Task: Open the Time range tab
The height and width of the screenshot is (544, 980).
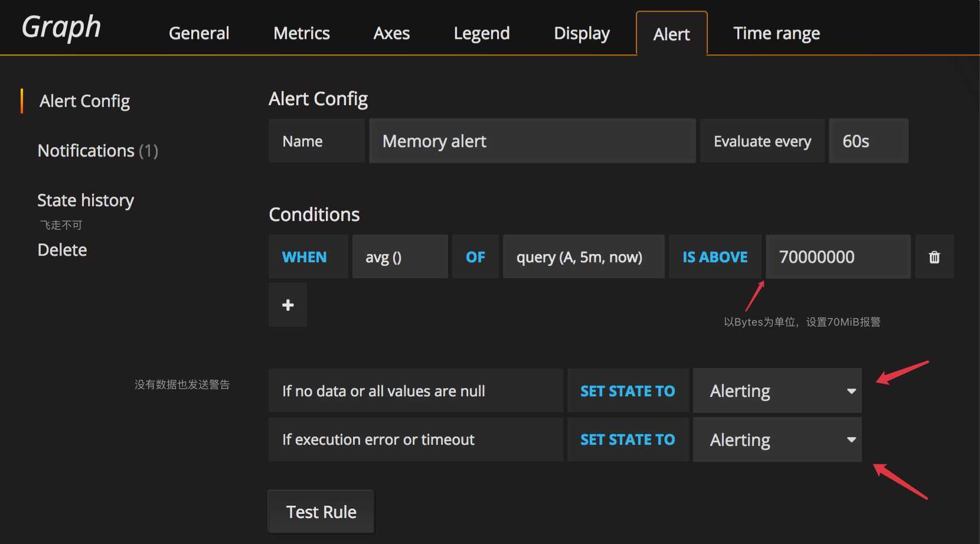Action: point(776,33)
